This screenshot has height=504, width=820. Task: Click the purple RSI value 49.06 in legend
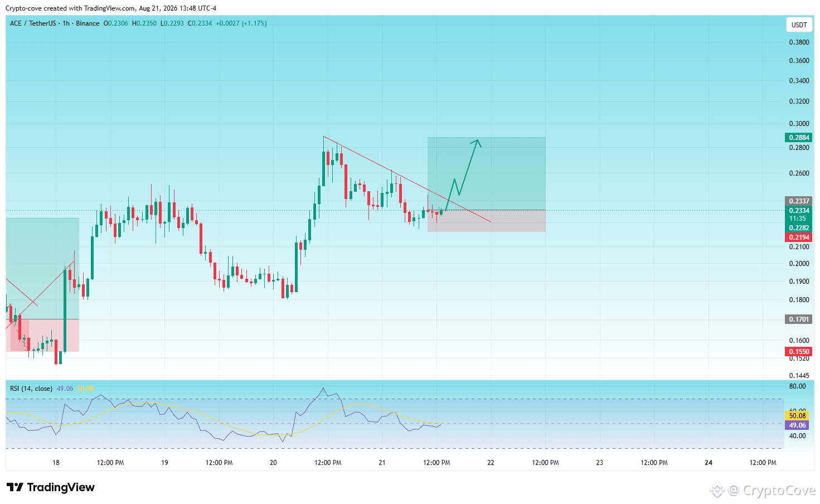65,389
